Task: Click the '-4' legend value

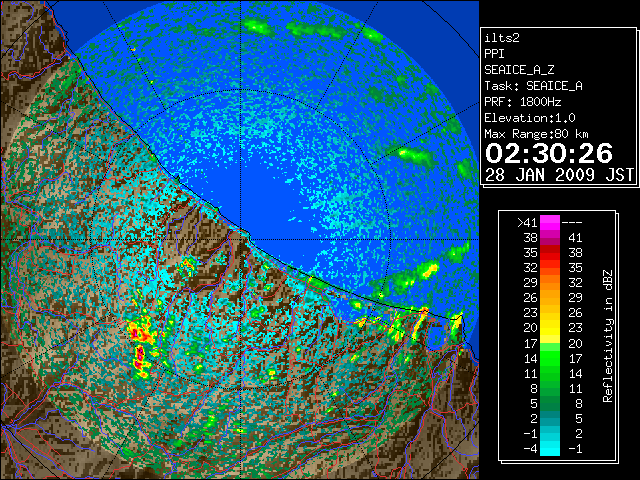Action: pos(530,449)
